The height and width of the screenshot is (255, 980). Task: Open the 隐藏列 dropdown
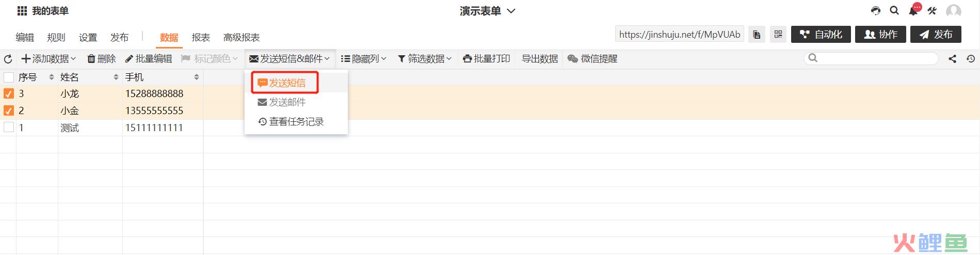pyautogui.click(x=364, y=59)
